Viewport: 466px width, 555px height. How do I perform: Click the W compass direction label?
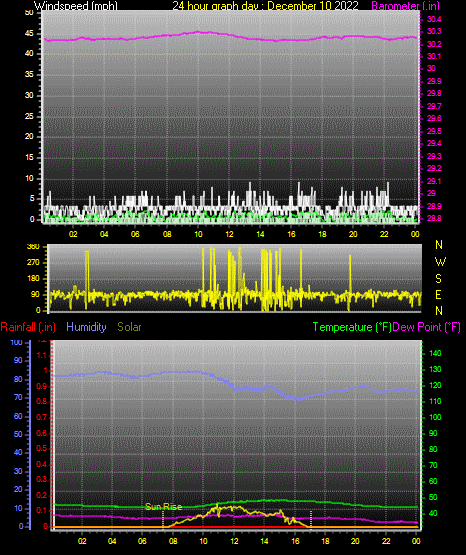[440, 262]
